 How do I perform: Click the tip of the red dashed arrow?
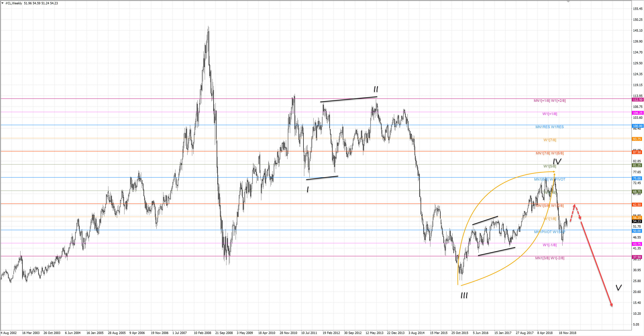[574, 205]
